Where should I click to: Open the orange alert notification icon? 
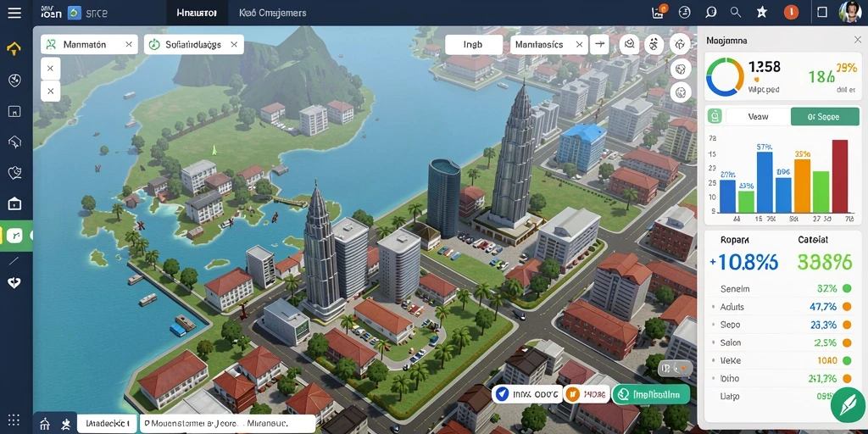point(791,12)
